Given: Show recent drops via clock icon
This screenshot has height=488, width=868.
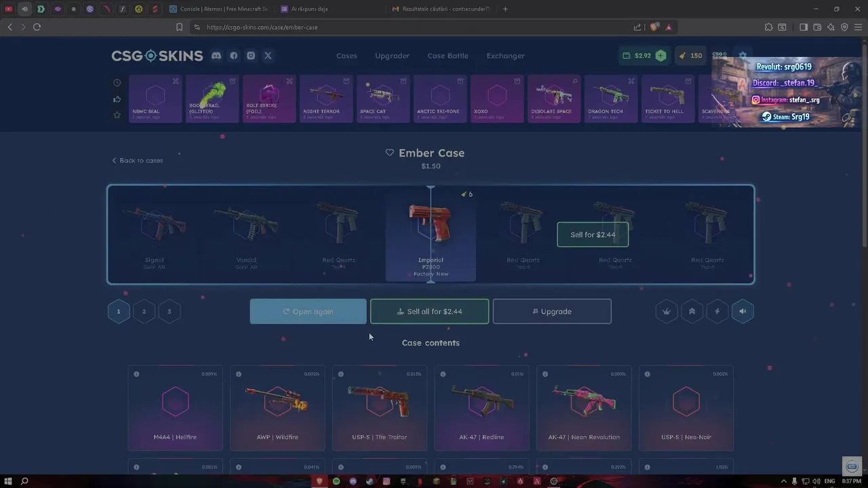Looking at the screenshot, I should pyautogui.click(x=117, y=83).
